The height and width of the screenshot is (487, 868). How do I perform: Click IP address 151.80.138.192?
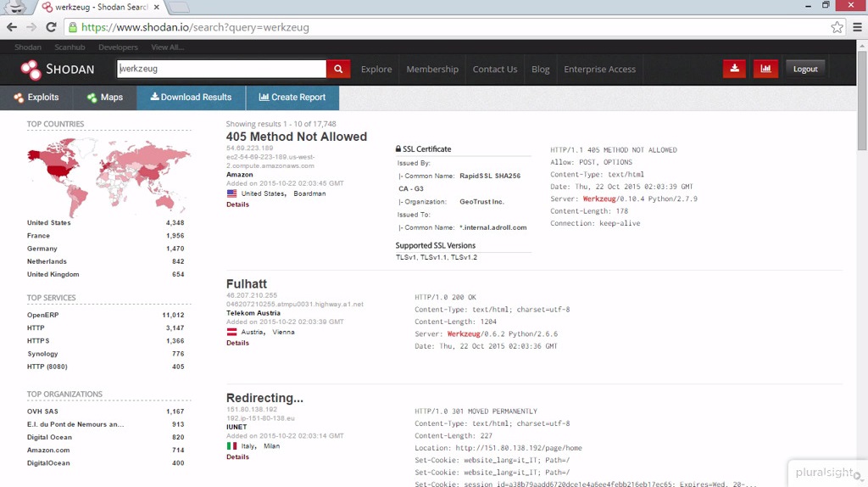[252, 410]
